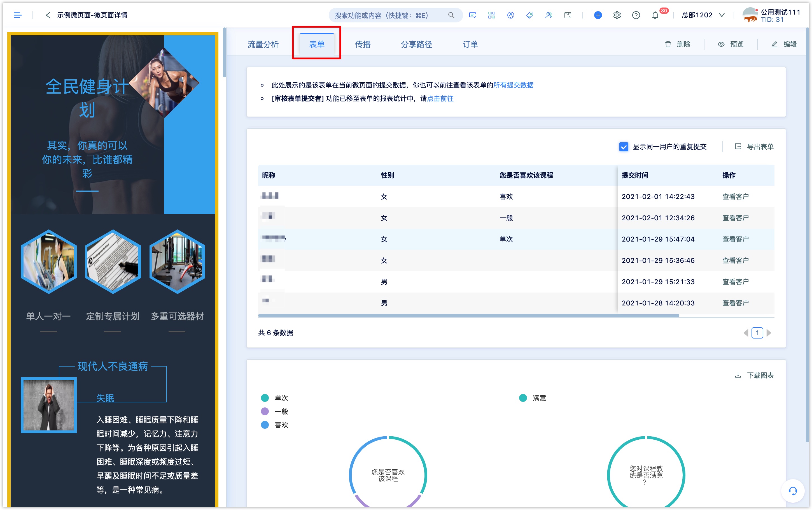Click the 定制专属计划 hexagon image
812x510 pixels.
(113, 261)
